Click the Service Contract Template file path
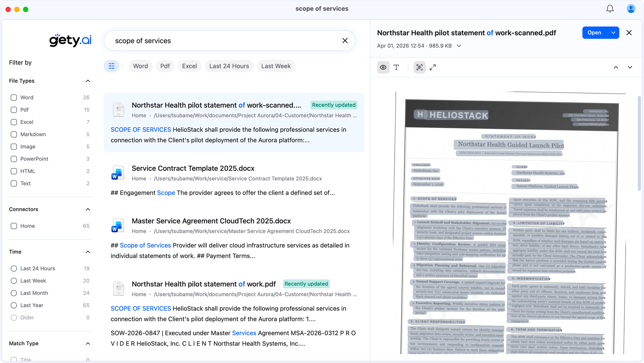The height and width of the screenshot is (363, 644). [238, 178]
